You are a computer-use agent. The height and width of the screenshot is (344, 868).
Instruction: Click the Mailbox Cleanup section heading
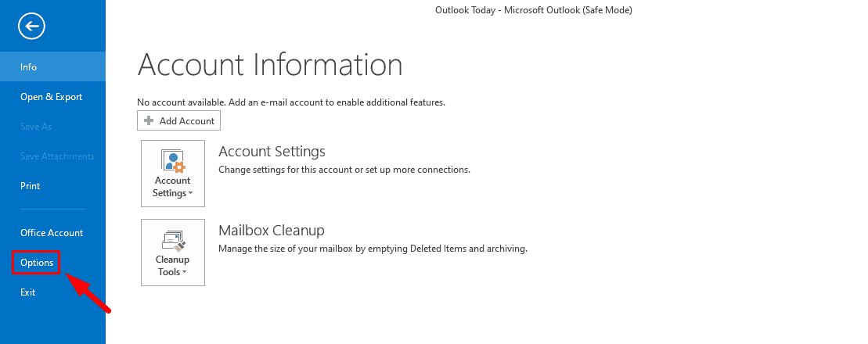tap(271, 231)
